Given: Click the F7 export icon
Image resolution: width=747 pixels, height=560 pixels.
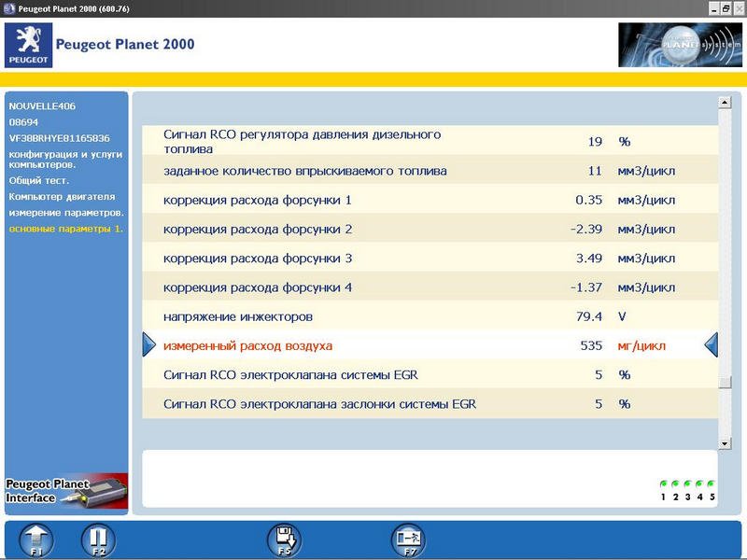Looking at the screenshot, I should [x=407, y=539].
